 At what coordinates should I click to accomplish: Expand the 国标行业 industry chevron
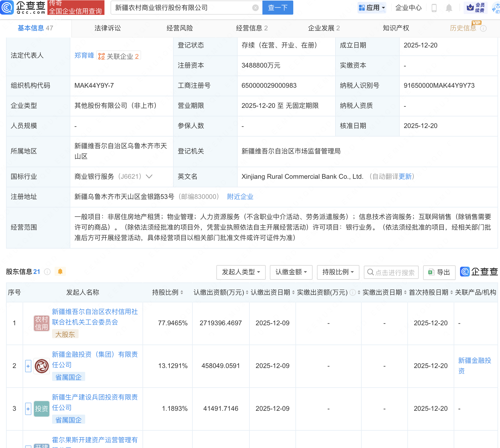149,177
